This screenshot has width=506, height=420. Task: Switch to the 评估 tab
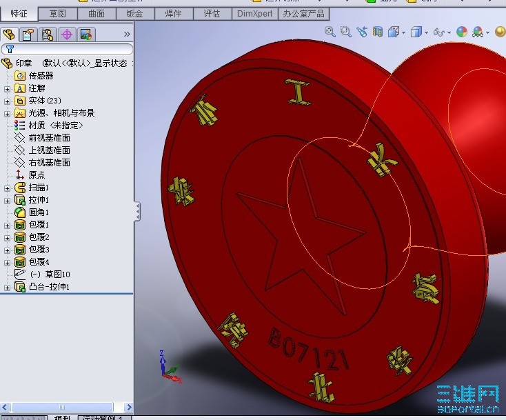(x=212, y=14)
